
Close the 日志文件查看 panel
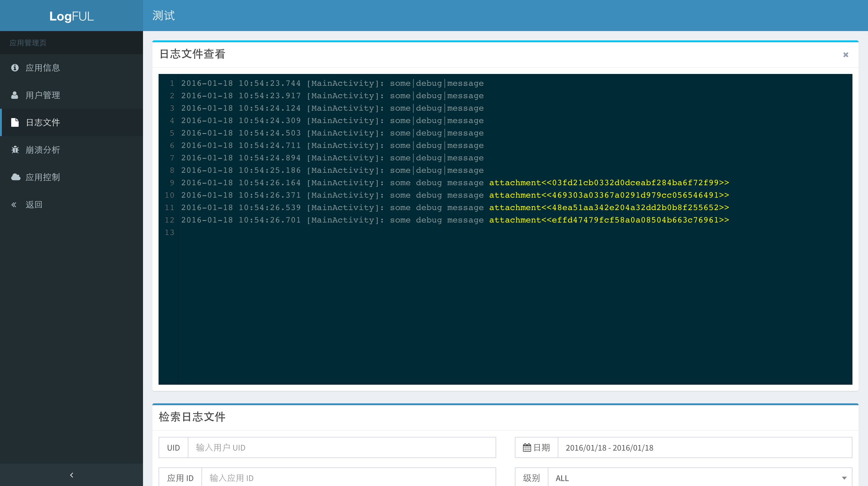pyautogui.click(x=845, y=55)
